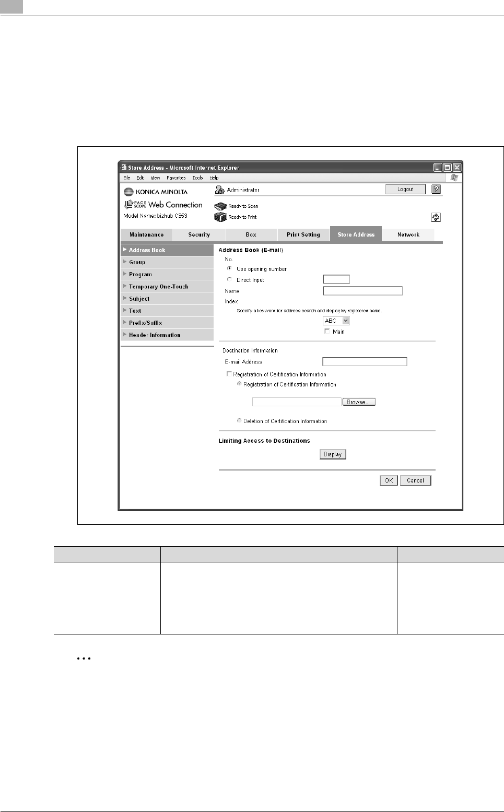Expand Prefix/Suffix sidebar item
504x812 pixels.
coord(167,323)
